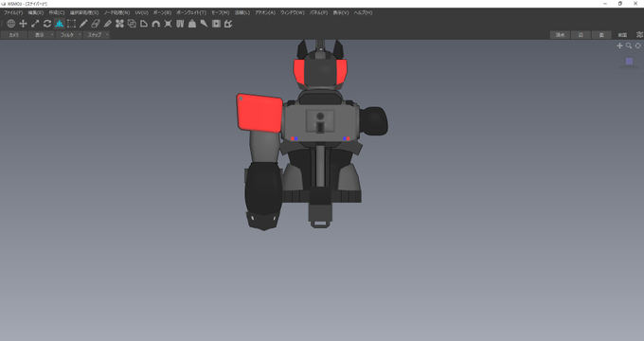The width and height of the screenshot is (644, 341).
Task: Click the viewport orbit rotate icon
Action: [637, 45]
